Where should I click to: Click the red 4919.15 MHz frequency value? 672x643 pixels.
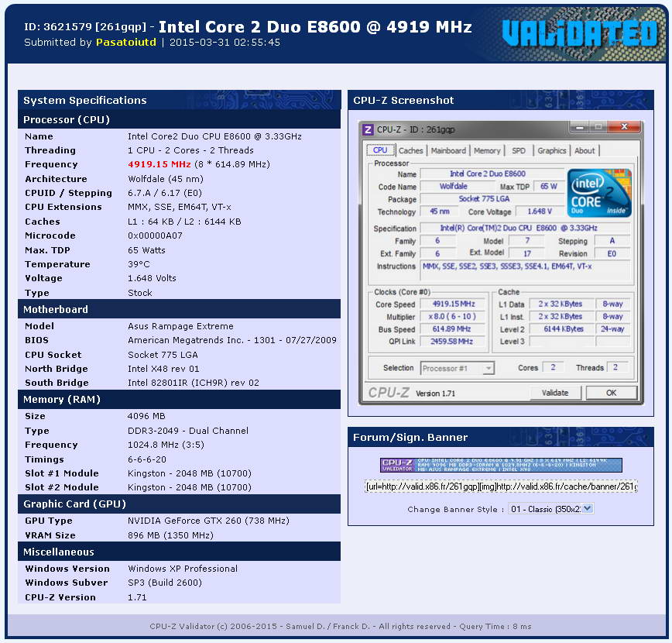(x=159, y=164)
